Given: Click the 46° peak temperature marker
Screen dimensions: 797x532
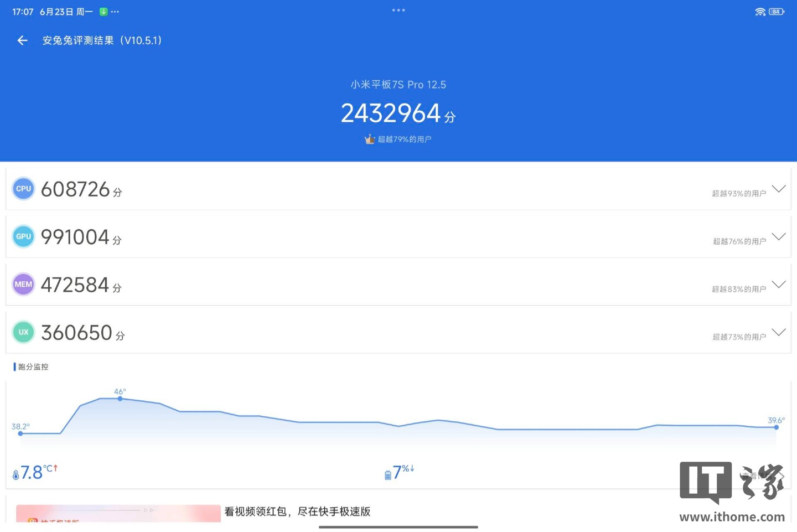Looking at the screenshot, I should pos(120,399).
